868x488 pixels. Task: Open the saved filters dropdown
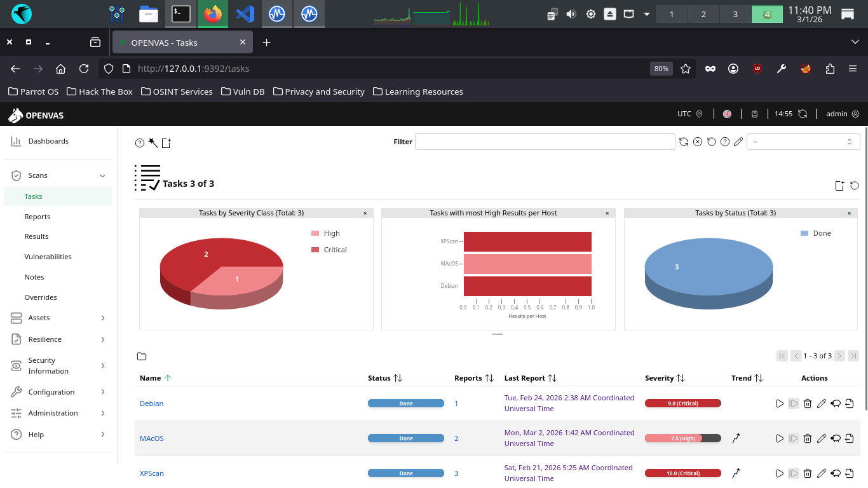803,142
